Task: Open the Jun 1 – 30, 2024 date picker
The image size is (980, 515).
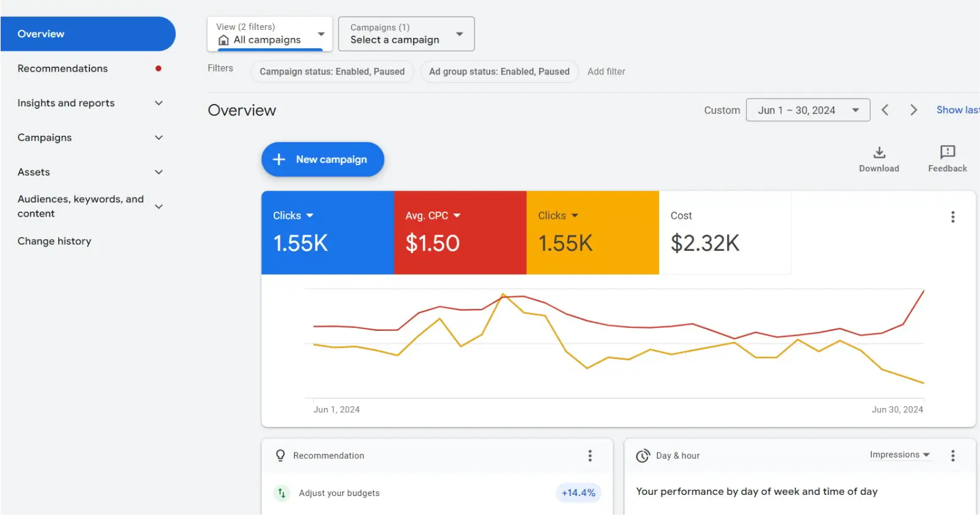Action: click(x=808, y=110)
